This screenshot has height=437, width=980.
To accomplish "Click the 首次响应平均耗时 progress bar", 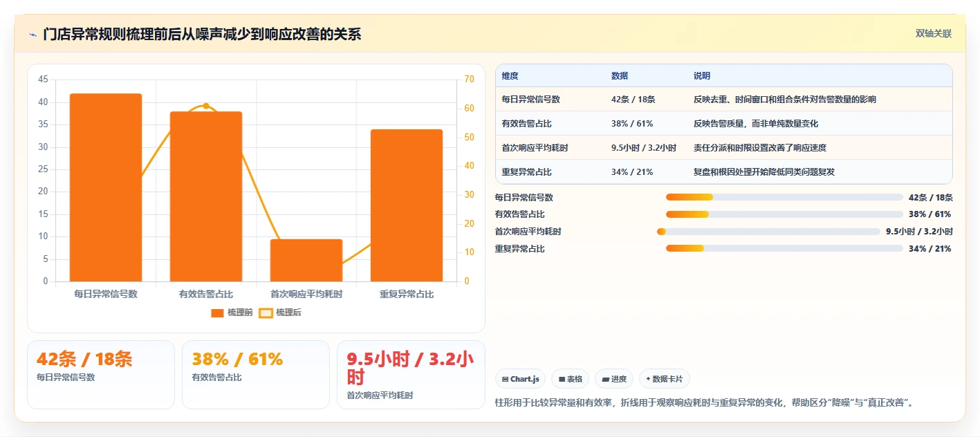I will pos(768,232).
